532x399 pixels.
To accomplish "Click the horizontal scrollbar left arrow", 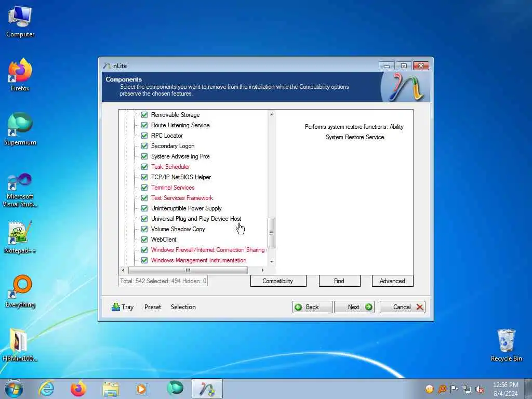I will [123, 270].
